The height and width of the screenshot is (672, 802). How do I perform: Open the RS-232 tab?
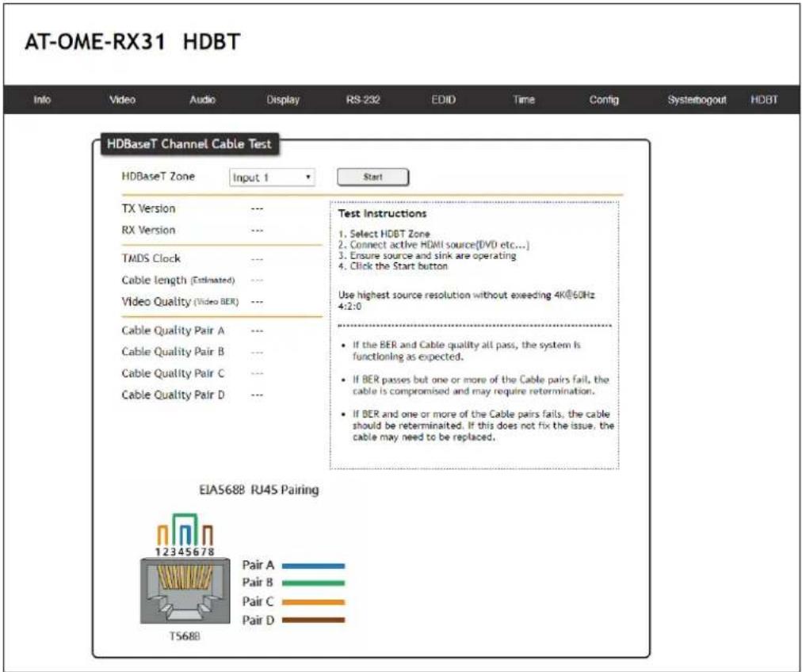point(363,100)
